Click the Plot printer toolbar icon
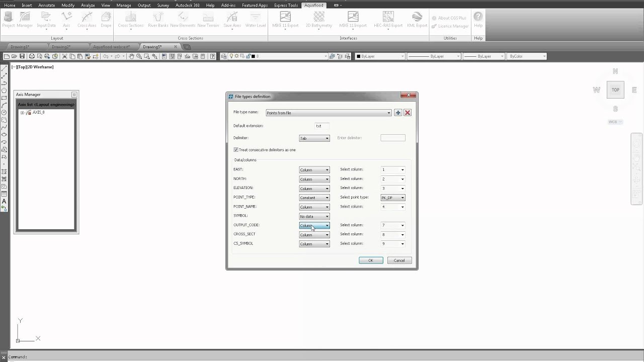644x362 pixels. [x=32, y=56]
